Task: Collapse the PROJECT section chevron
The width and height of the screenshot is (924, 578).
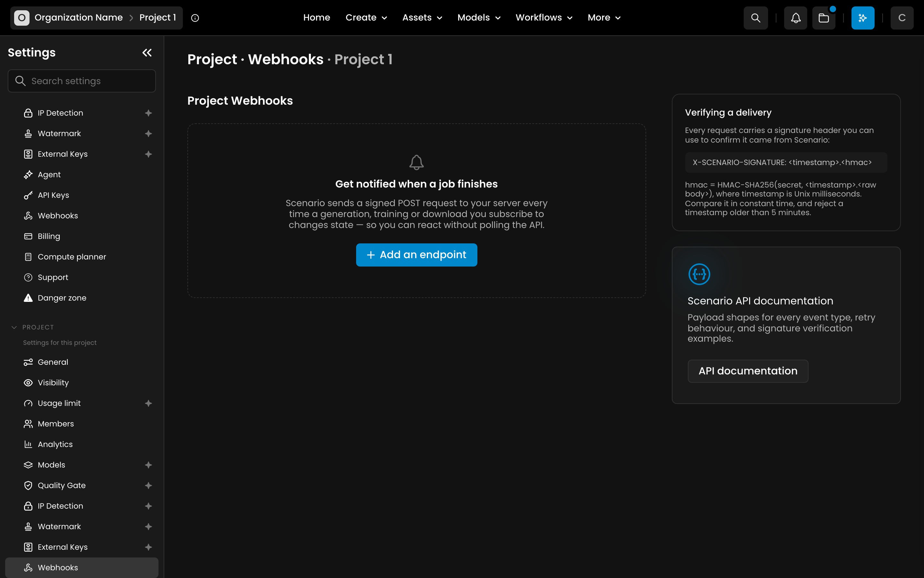Action: tap(14, 327)
